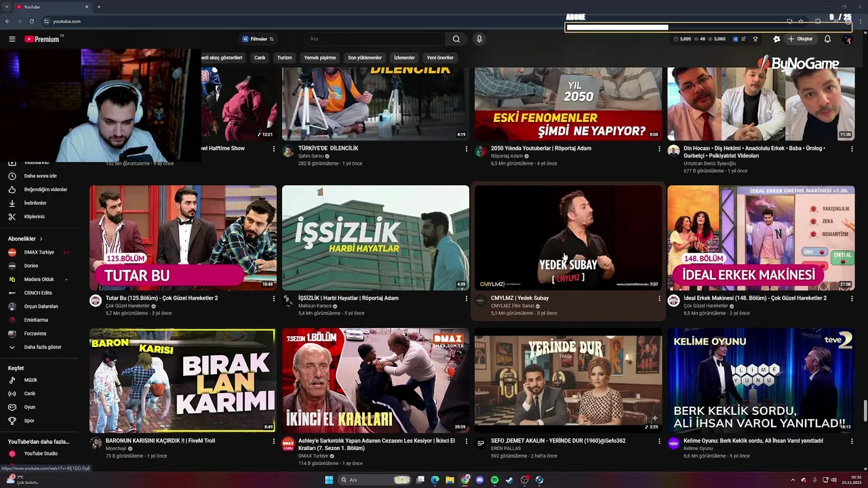Open Windows Start menu
The width and height of the screenshot is (868, 488).
(329, 480)
